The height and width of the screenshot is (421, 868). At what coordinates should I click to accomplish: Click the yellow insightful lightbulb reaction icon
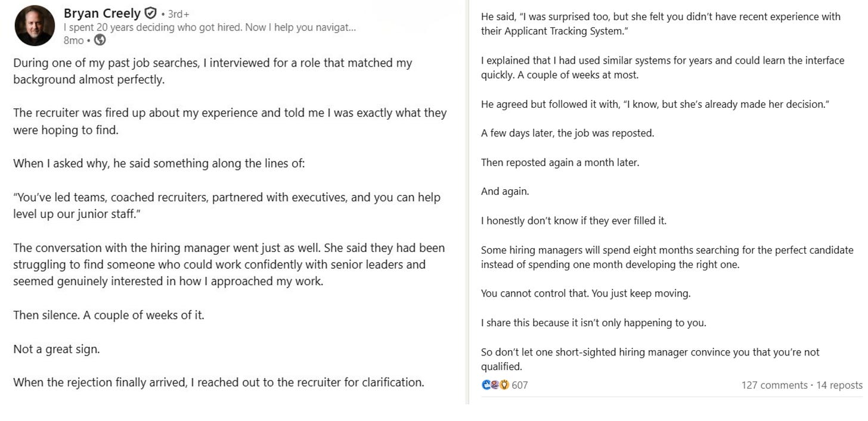[504, 385]
